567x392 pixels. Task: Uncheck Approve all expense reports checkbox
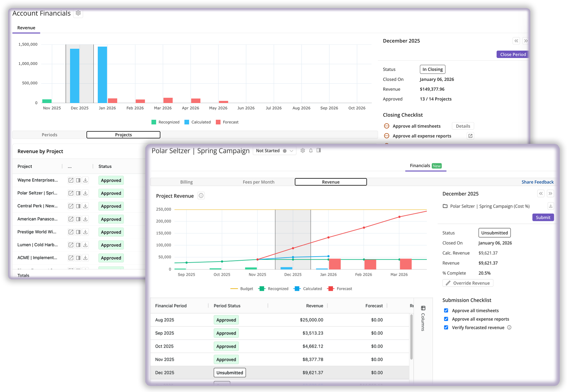coord(446,319)
